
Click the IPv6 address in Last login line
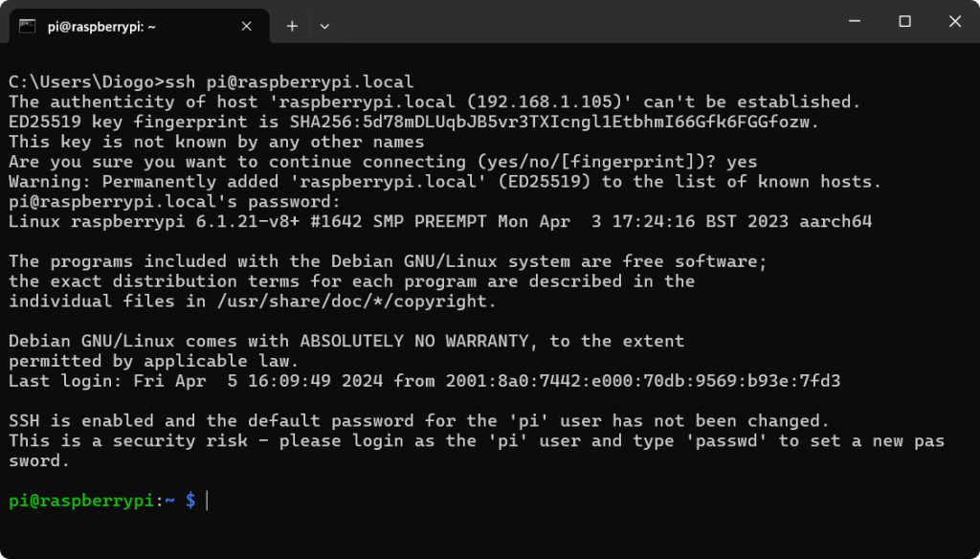point(643,380)
